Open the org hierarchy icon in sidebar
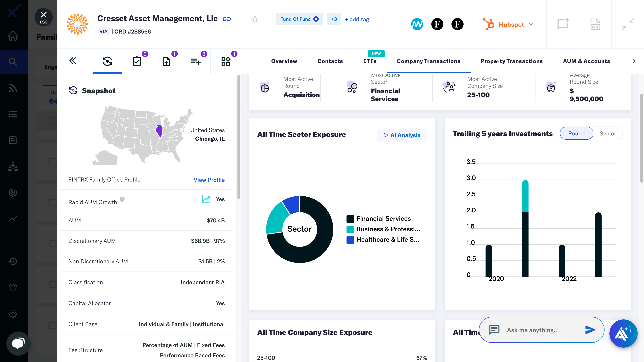 tap(13, 166)
